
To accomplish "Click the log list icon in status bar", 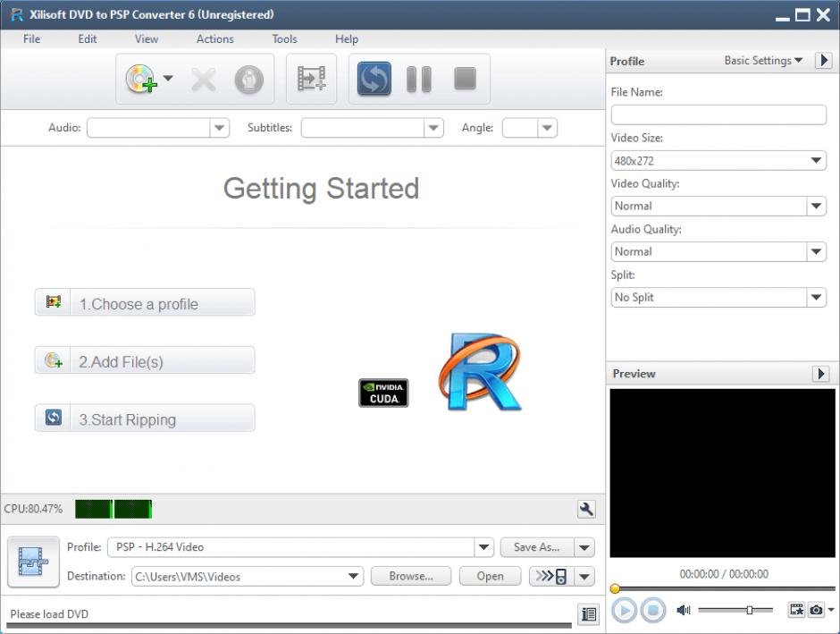I will click(589, 614).
